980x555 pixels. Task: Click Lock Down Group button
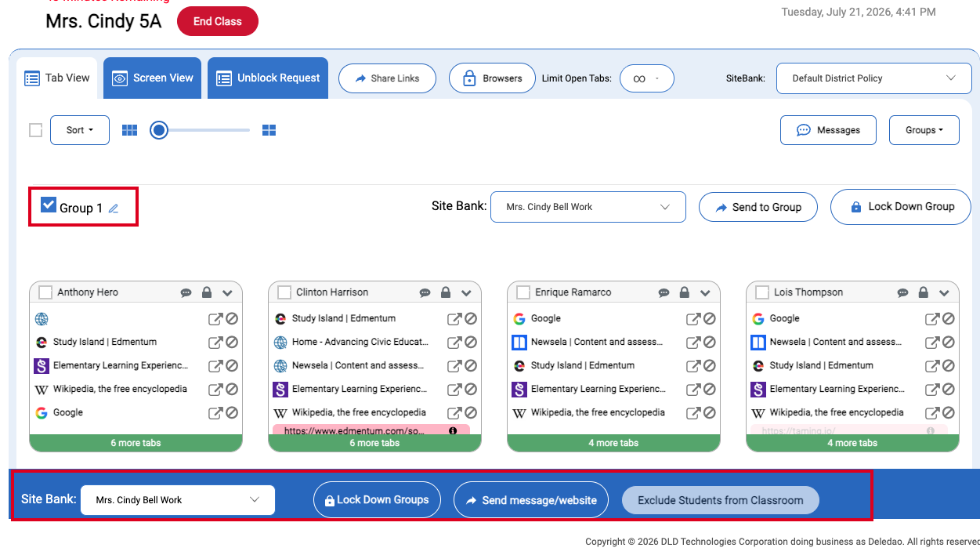901,207
